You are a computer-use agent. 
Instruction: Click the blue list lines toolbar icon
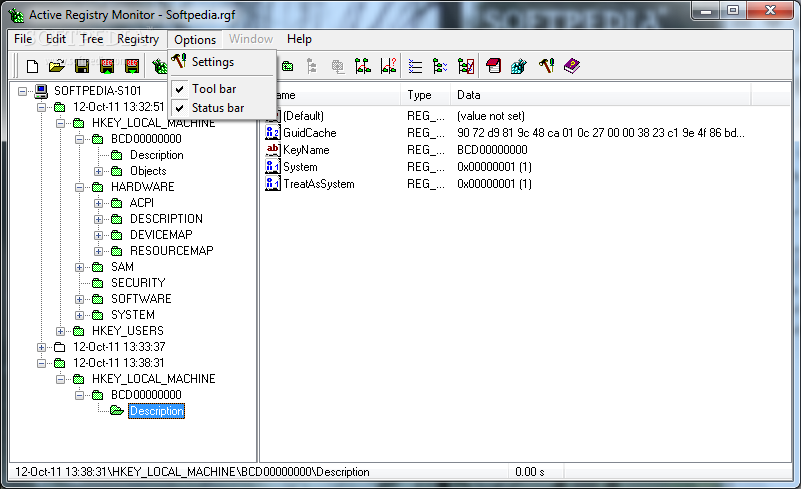click(415, 66)
